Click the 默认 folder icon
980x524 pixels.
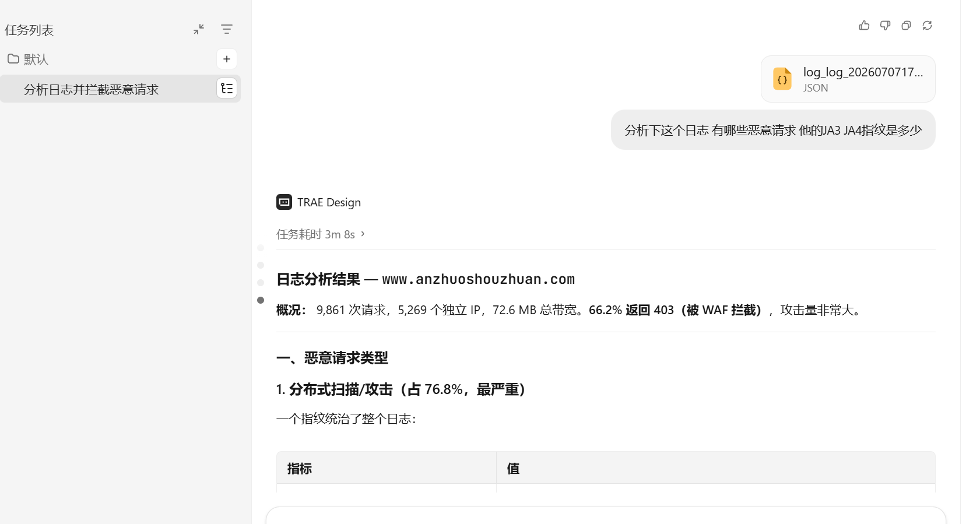pyautogui.click(x=13, y=59)
